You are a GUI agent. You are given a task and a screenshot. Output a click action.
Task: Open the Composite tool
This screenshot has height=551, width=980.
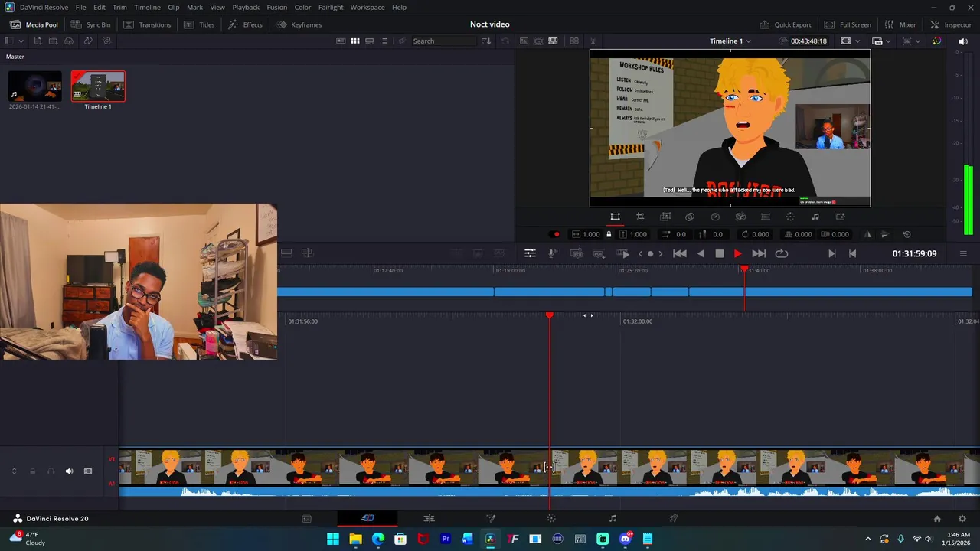coord(690,217)
